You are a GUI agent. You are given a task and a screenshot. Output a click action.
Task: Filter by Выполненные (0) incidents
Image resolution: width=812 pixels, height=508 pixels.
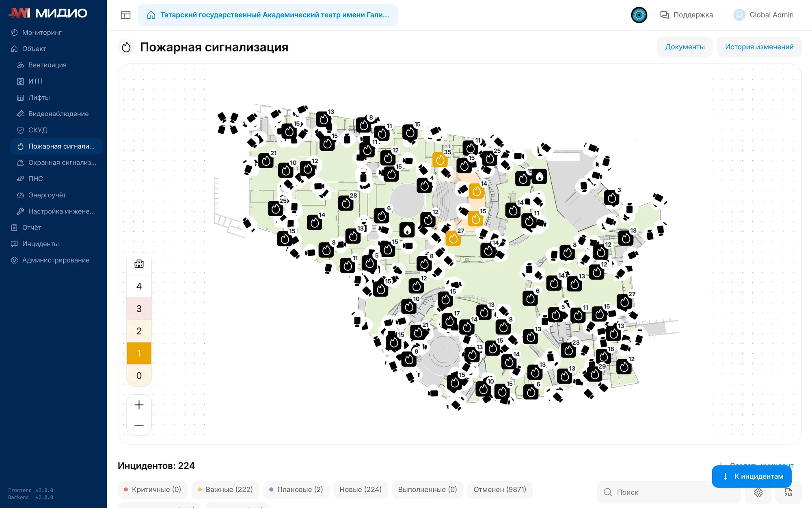pos(428,490)
